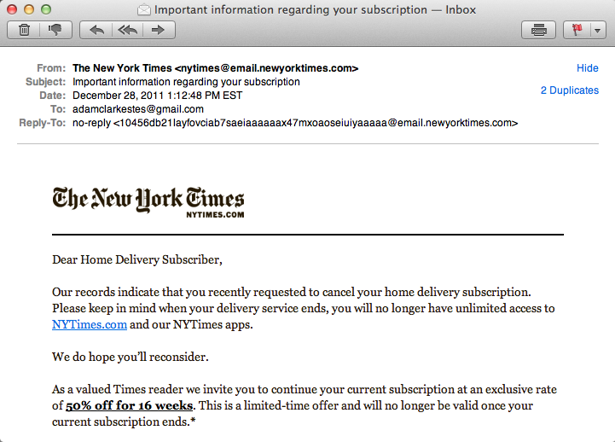
Task: Zoom the window with the green button
Action: 46,9
